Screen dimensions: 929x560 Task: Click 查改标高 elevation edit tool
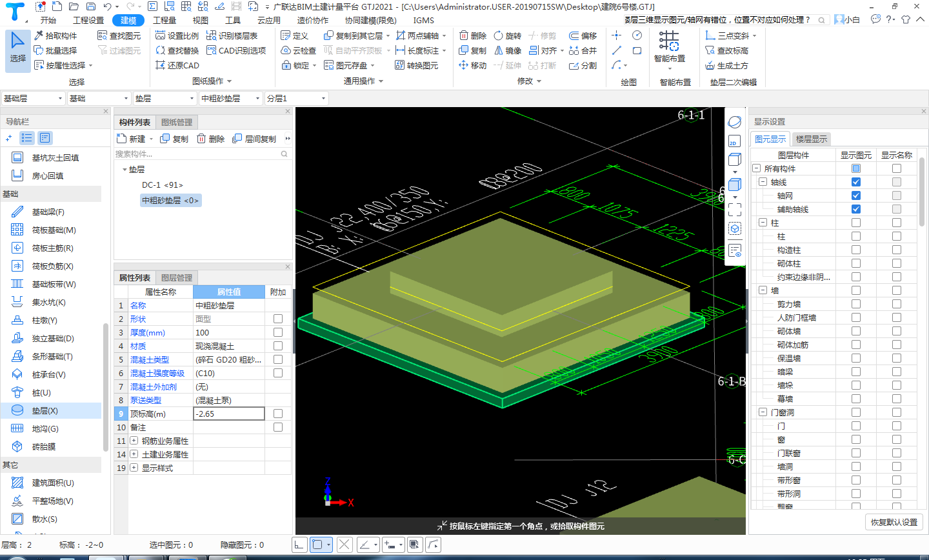click(x=726, y=50)
